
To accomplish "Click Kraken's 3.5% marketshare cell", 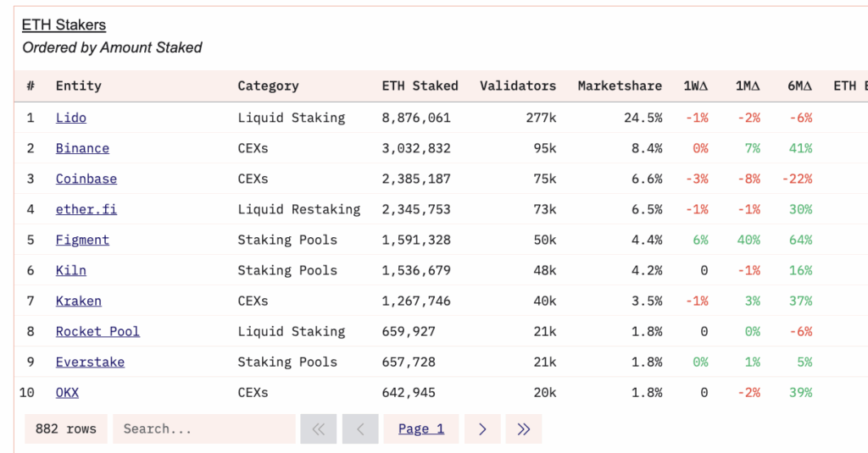I will click(647, 301).
